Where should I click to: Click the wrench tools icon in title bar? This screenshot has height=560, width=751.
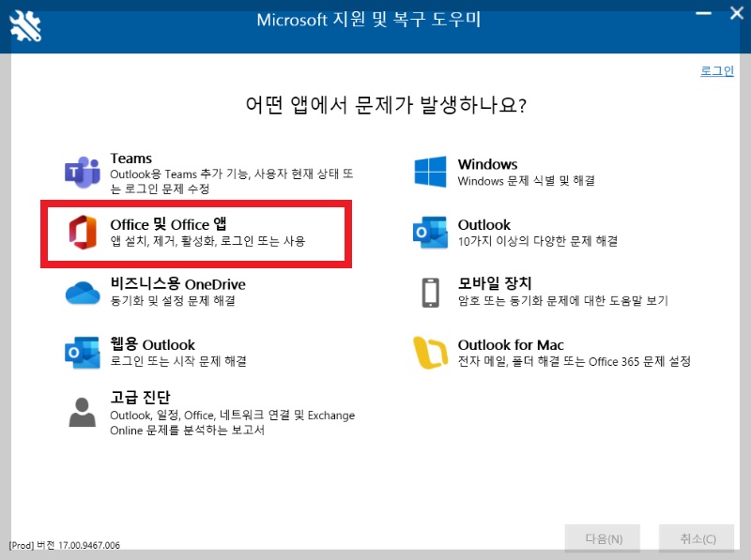coord(25,26)
